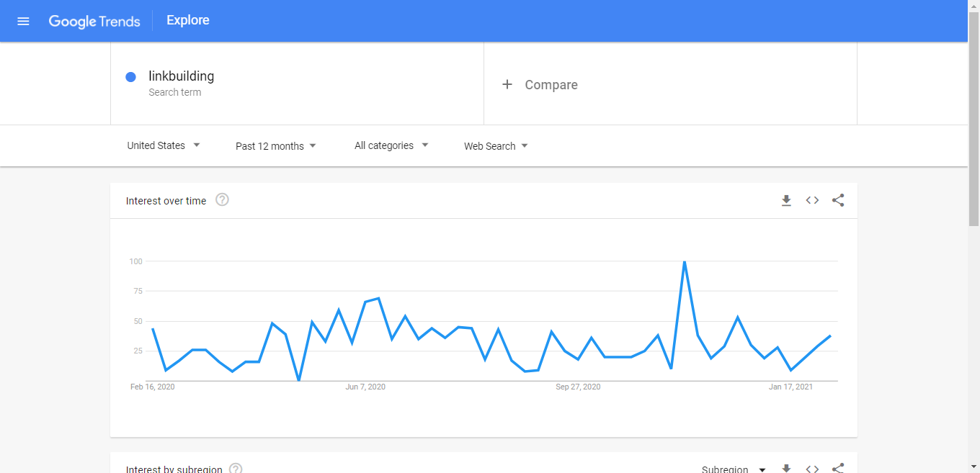Share the Interest by subregion section
The width and height of the screenshot is (980, 473).
[x=838, y=468]
